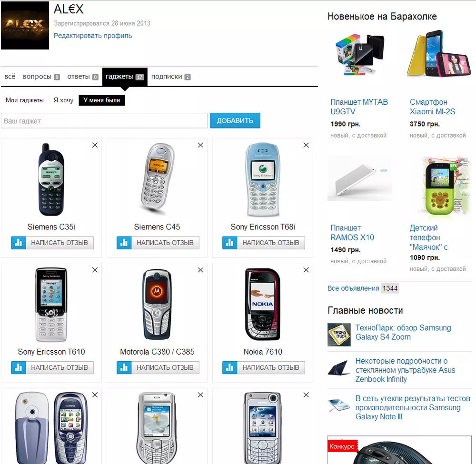476x464 pixels.
Task: Click the ALEX profile avatar image
Action: [x=25, y=25]
